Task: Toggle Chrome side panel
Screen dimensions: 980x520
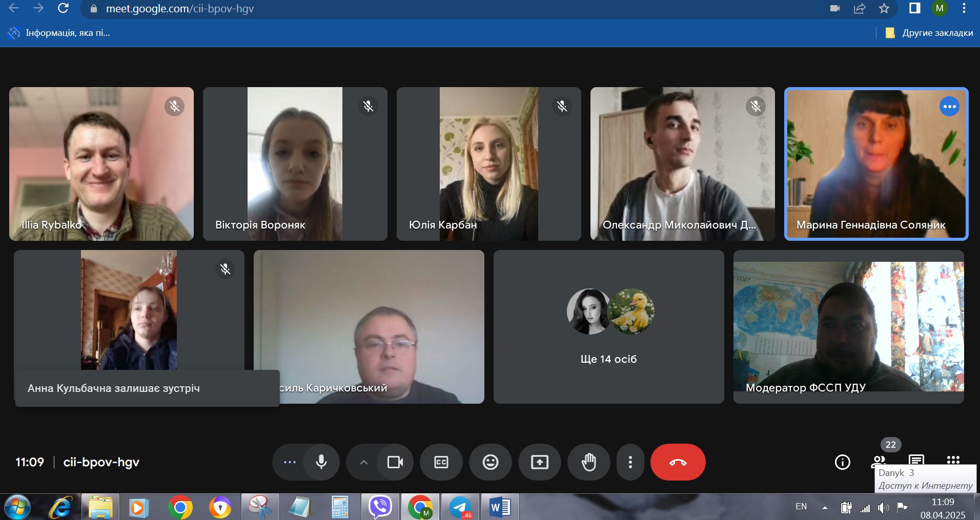Action: pos(915,8)
